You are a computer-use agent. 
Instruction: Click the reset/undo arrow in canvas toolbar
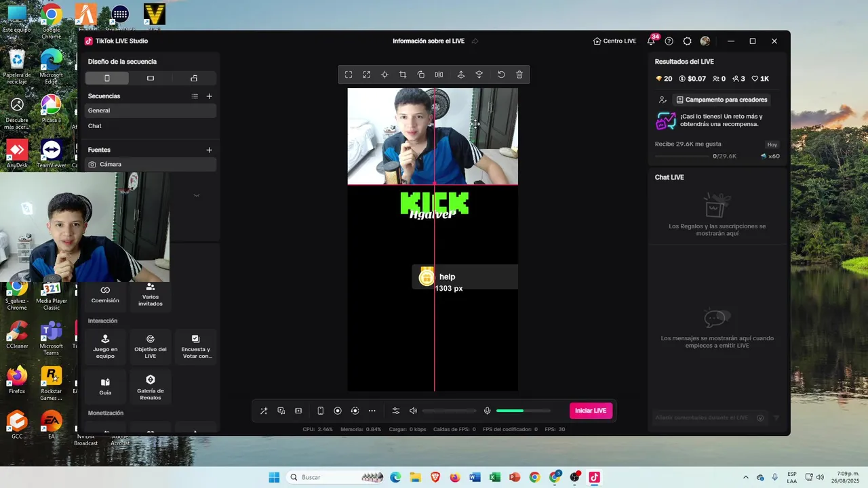pos(501,75)
